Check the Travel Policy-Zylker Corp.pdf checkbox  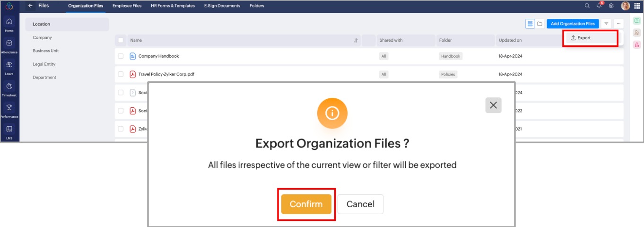click(121, 74)
